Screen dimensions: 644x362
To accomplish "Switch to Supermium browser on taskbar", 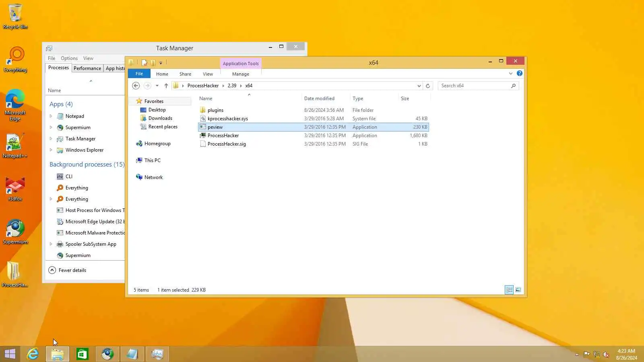I will (x=107, y=354).
